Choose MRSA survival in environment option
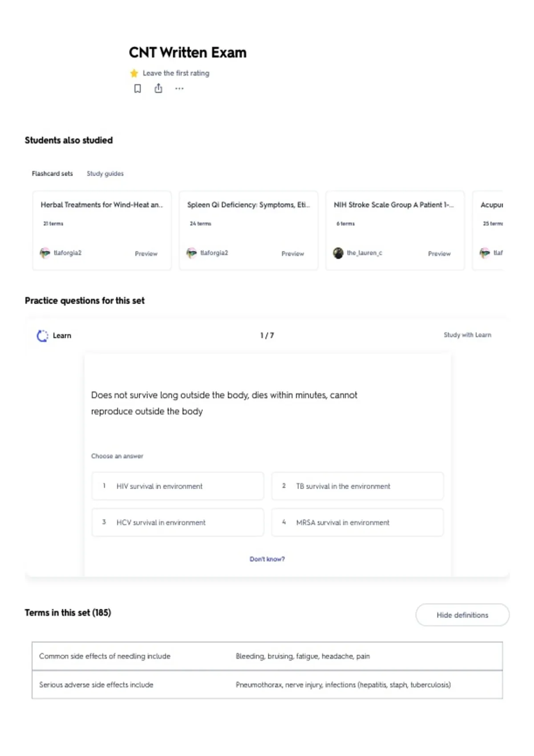This screenshot has height=756, width=534. (x=357, y=522)
